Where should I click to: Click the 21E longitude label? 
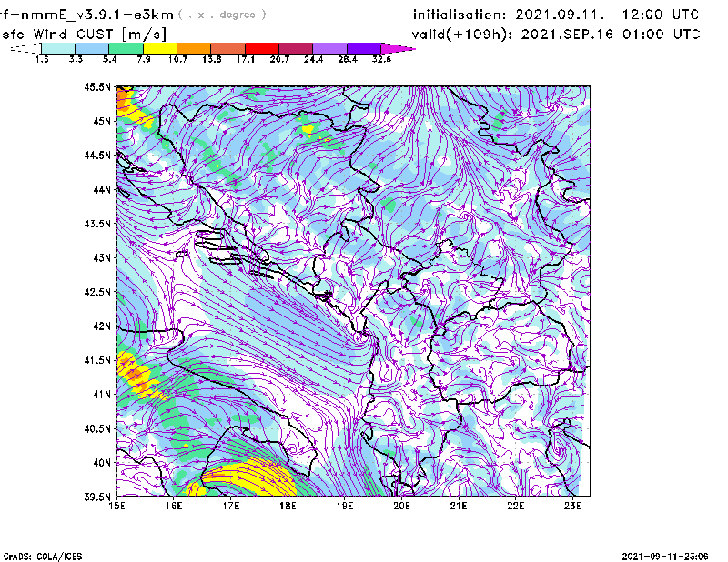coord(459,506)
